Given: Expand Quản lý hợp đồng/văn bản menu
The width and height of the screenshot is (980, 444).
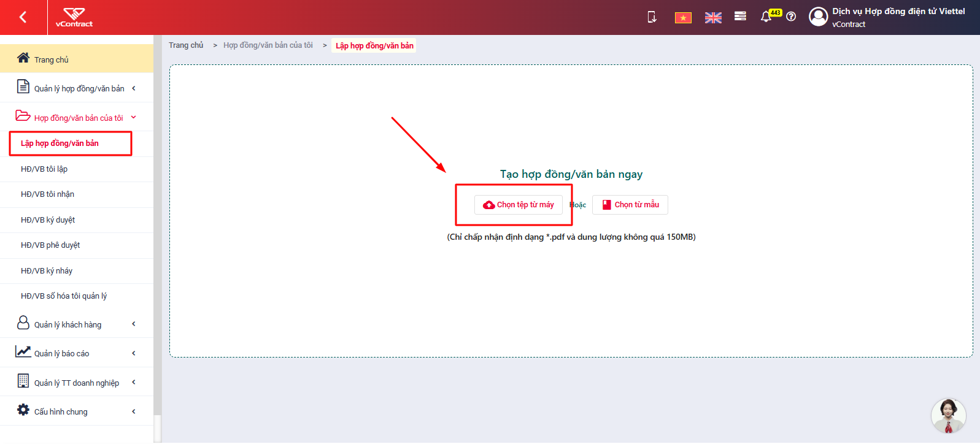Looking at the screenshot, I should 77,88.
